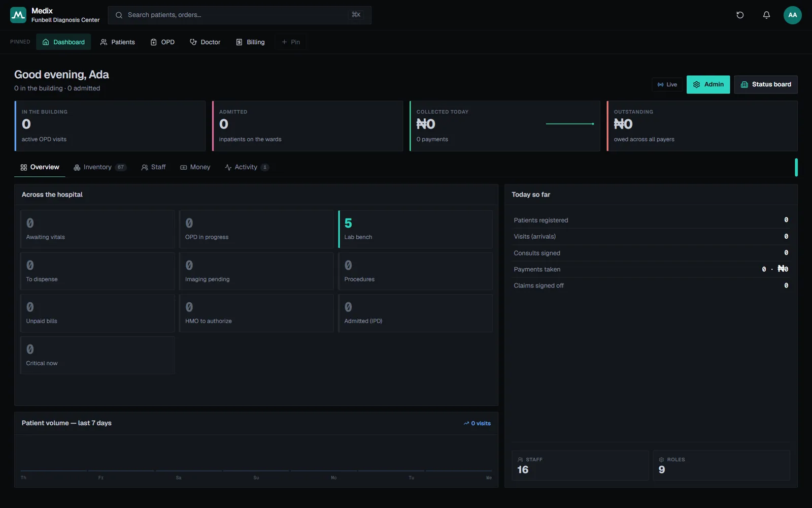Click the Medix logo icon
This screenshot has height=508, width=812.
18,15
